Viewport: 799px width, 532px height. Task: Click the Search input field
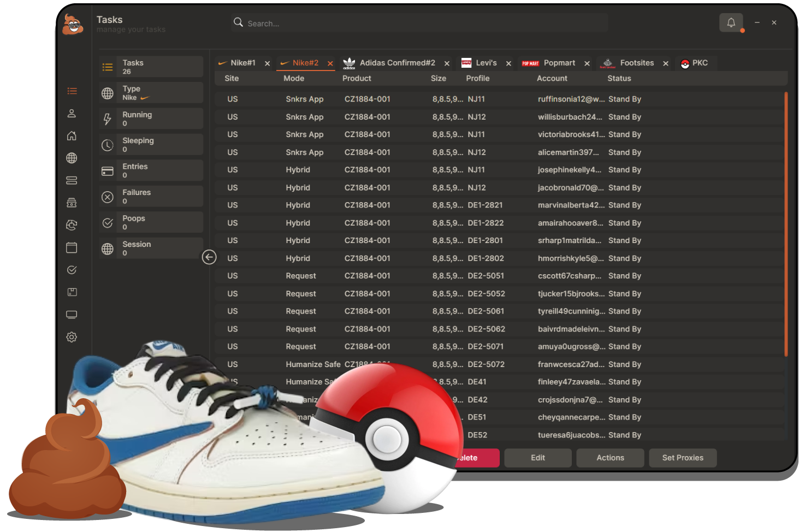pyautogui.click(x=419, y=23)
